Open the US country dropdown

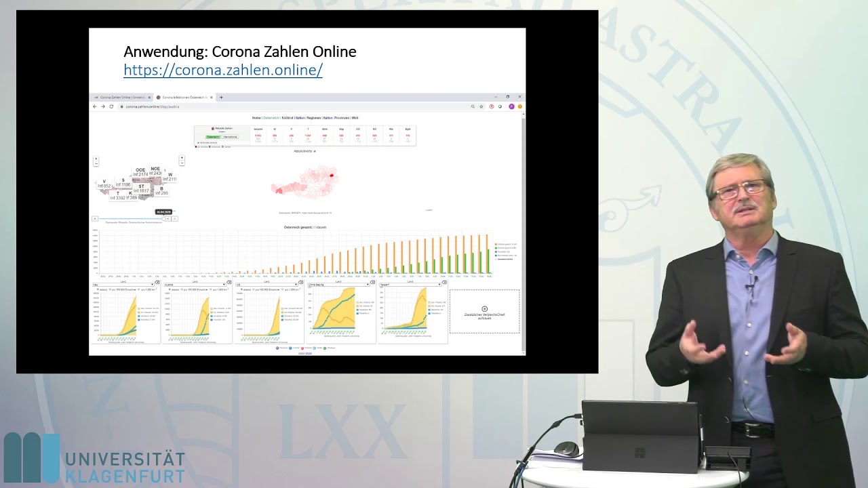coord(267,285)
